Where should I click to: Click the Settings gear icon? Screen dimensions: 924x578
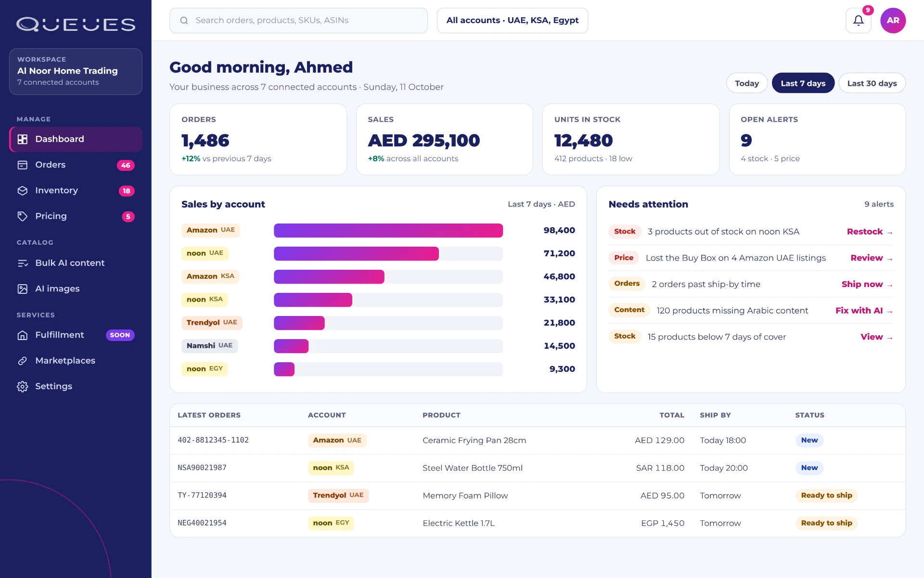(23, 386)
